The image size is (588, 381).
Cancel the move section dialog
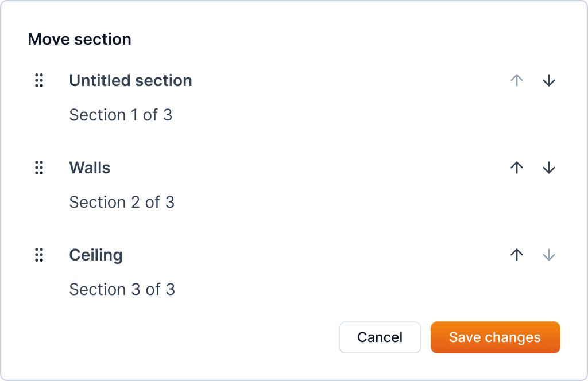[380, 337]
